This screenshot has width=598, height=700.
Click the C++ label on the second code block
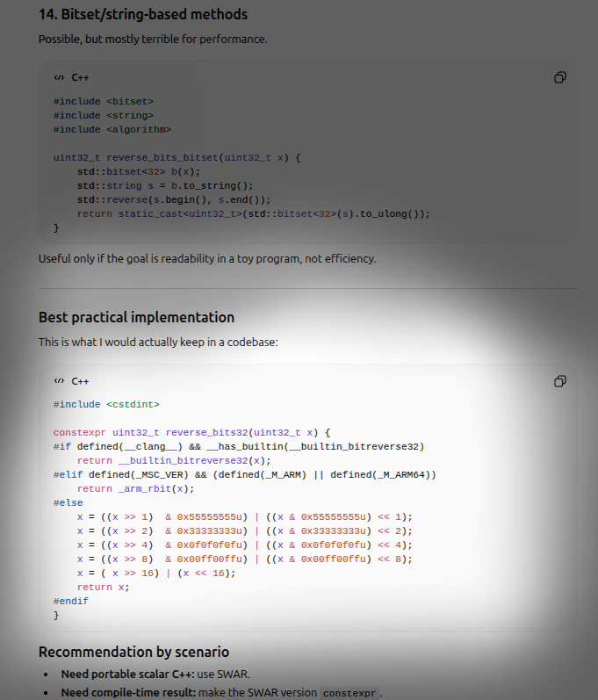[x=80, y=381]
